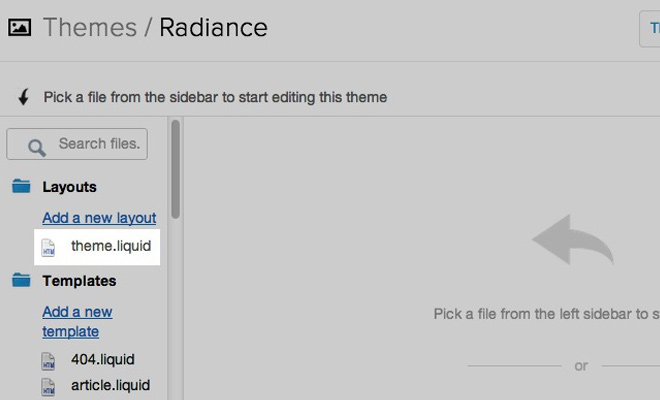The height and width of the screenshot is (400, 660).
Task: Click the article.liquid file icon
Action: pos(49,386)
